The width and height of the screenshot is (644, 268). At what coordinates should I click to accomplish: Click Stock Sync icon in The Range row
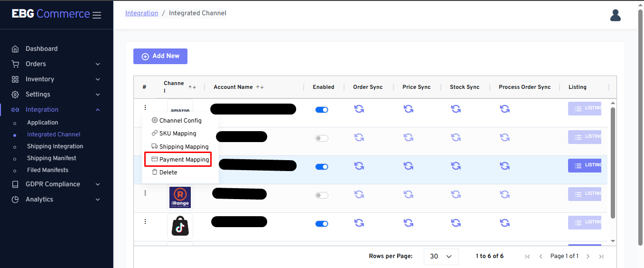[x=456, y=194]
